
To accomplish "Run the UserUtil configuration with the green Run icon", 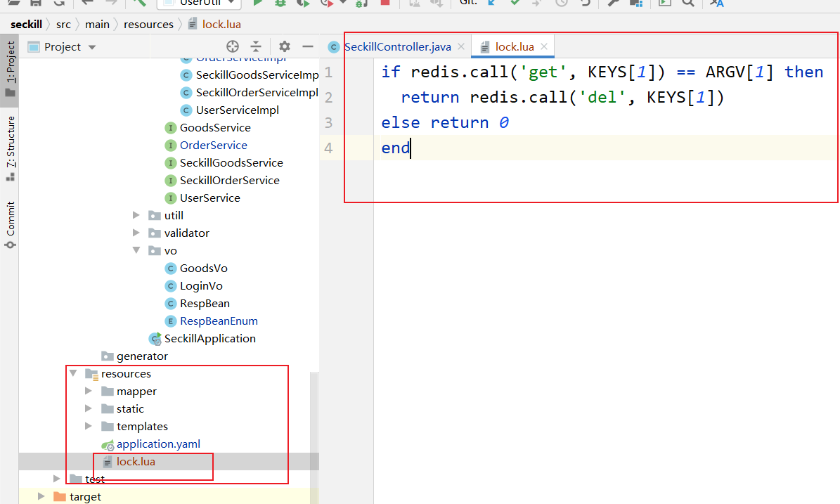I will (257, 5).
